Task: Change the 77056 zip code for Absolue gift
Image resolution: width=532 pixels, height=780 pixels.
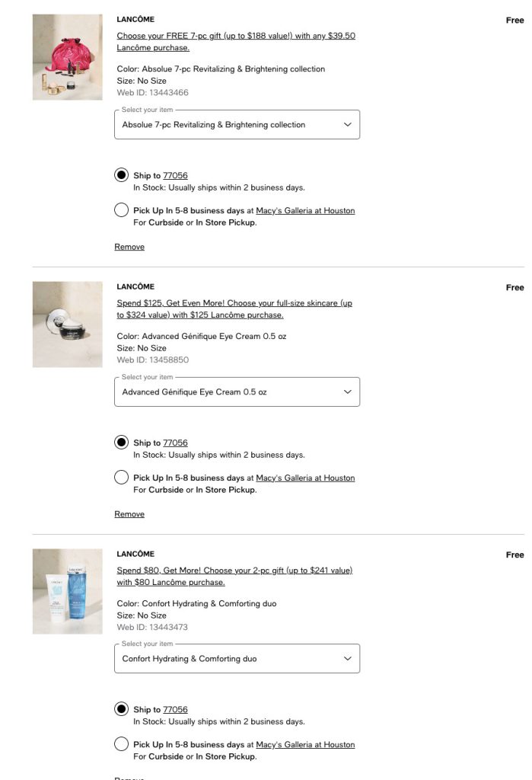Action: pos(175,176)
